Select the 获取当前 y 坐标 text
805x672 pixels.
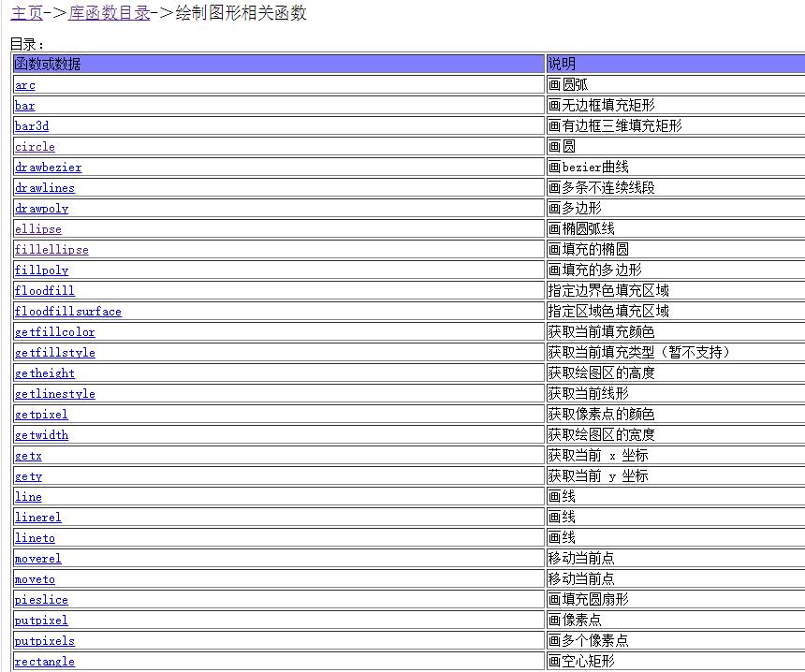coord(598,475)
